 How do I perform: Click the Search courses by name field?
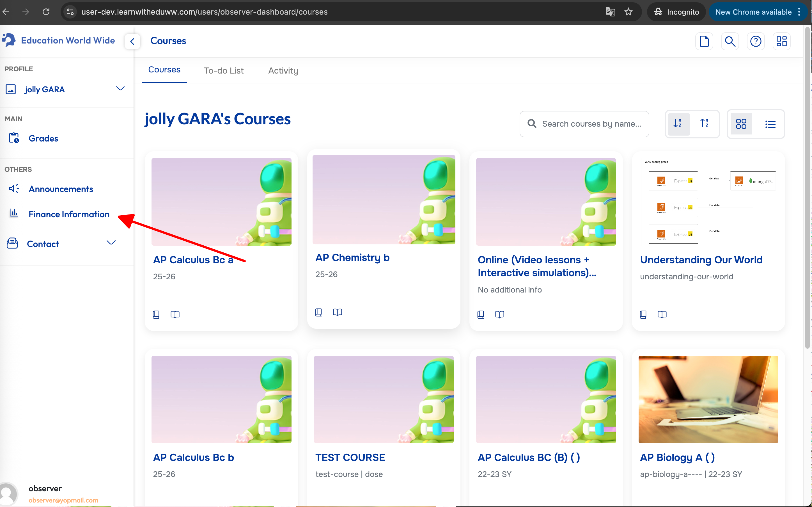tap(591, 124)
